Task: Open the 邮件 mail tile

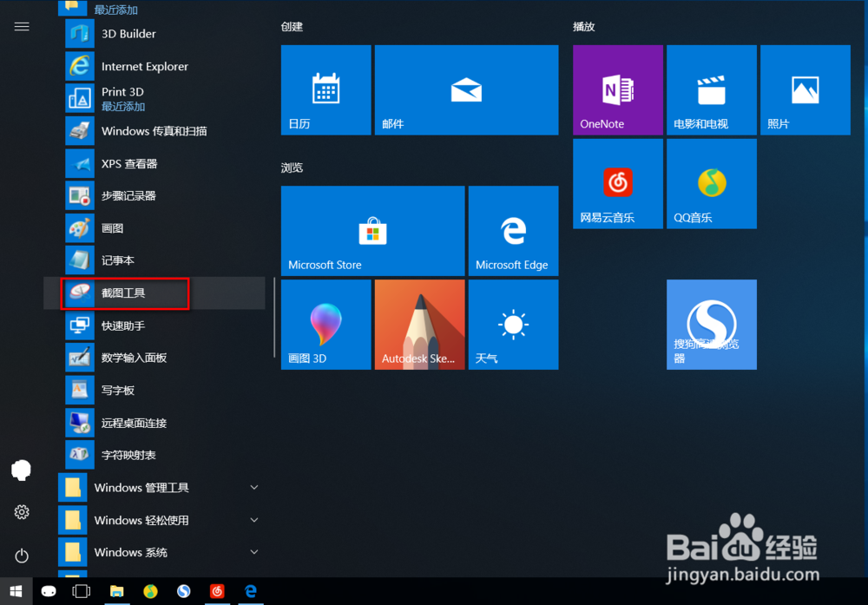Action: click(x=467, y=90)
